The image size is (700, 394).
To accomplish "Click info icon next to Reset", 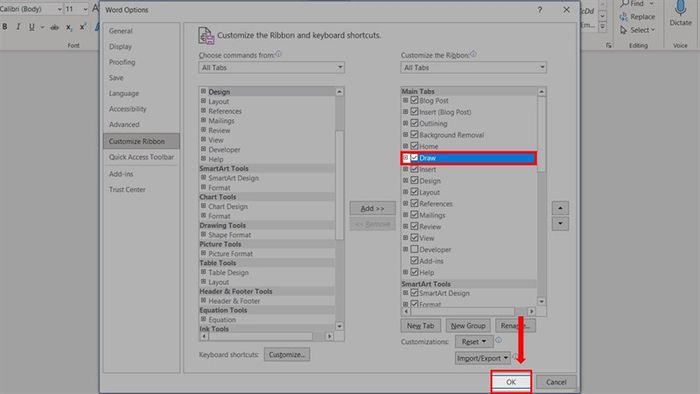I will point(499,340).
